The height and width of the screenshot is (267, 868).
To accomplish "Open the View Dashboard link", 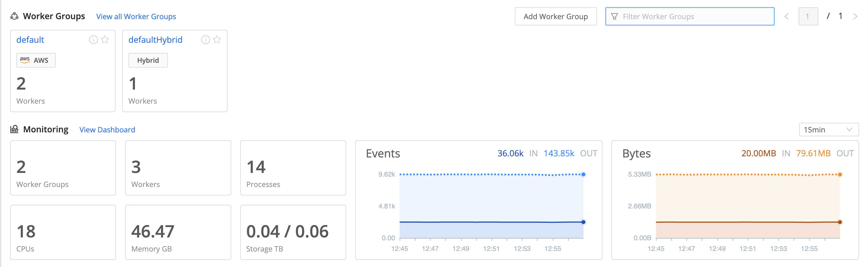I will pyautogui.click(x=107, y=130).
